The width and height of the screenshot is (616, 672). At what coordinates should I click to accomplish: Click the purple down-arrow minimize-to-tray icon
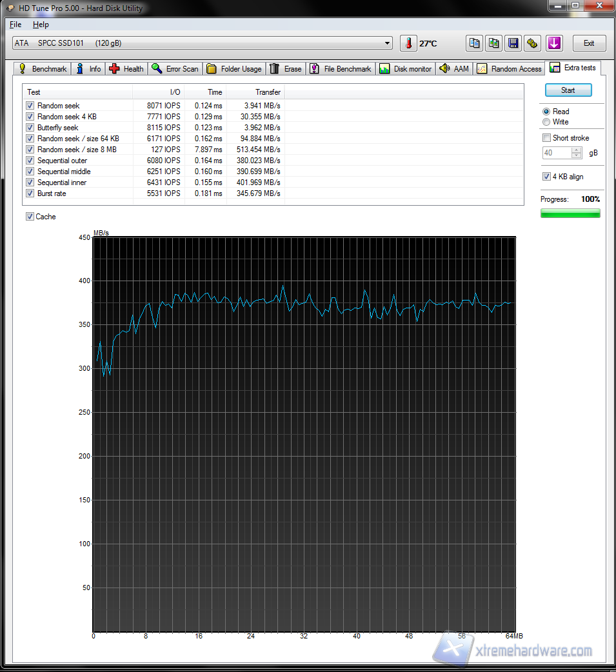pos(554,43)
